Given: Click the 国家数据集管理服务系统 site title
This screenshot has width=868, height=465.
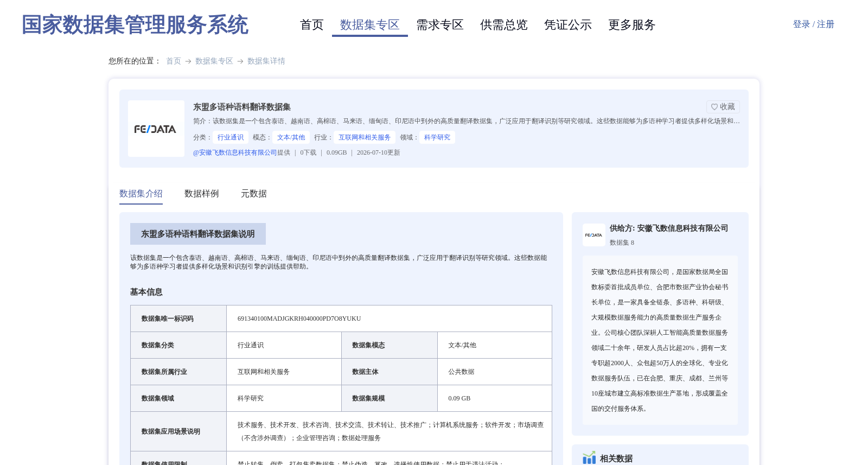Looking at the screenshot, I should tap(135, 25).
